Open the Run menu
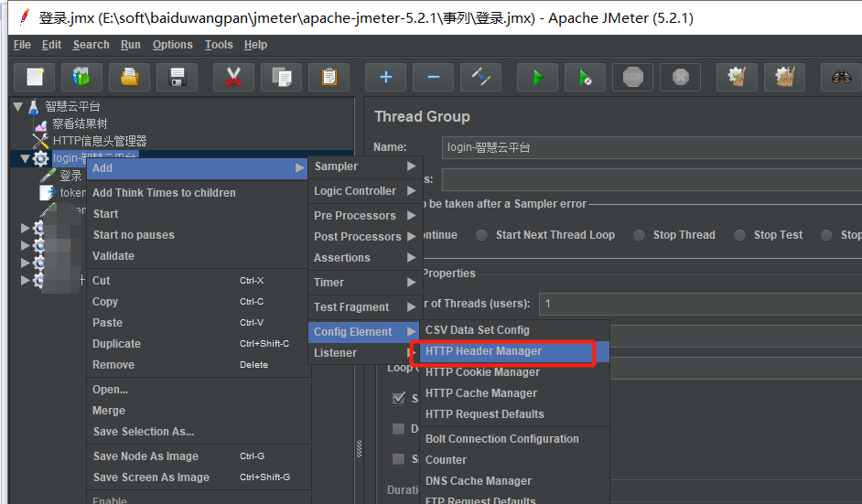862x504 pixels. click(x=130, y=45)
